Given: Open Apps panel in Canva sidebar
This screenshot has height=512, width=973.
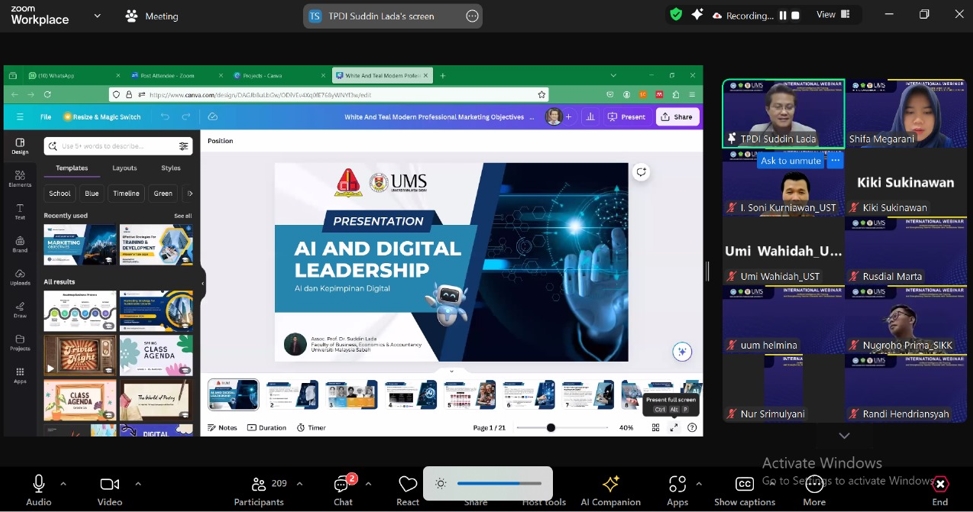Looking at the screenshot, I should tap(20, 375).
